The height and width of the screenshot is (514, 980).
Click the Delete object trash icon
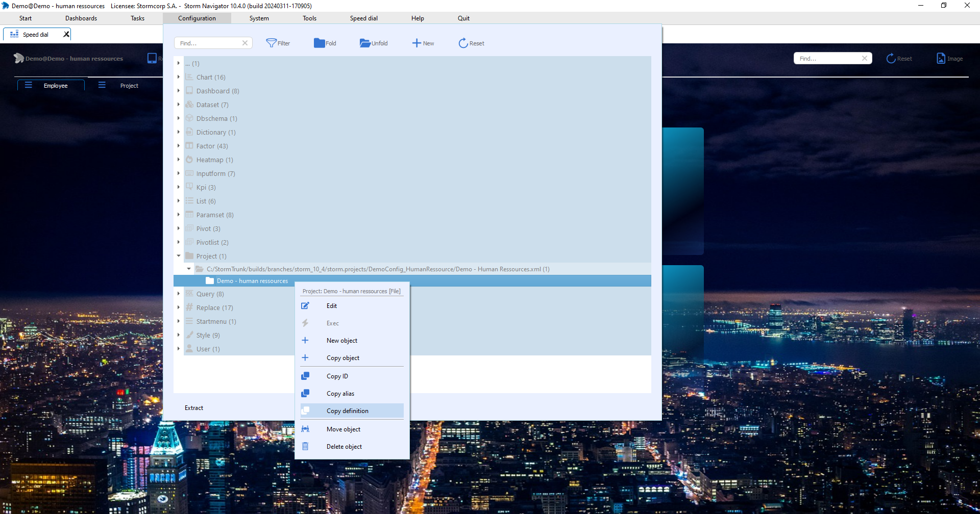[x=305, y=446]
